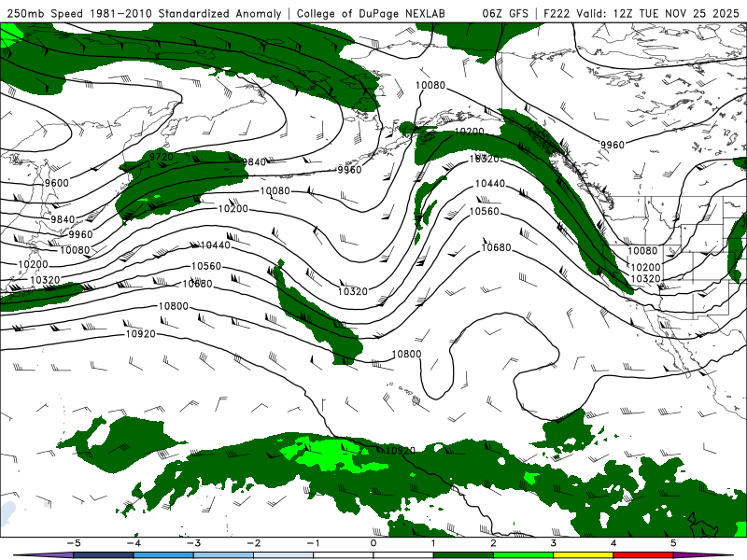Select the medium blue colorbar segment
The image size is (747, 560).
(162, 555)
